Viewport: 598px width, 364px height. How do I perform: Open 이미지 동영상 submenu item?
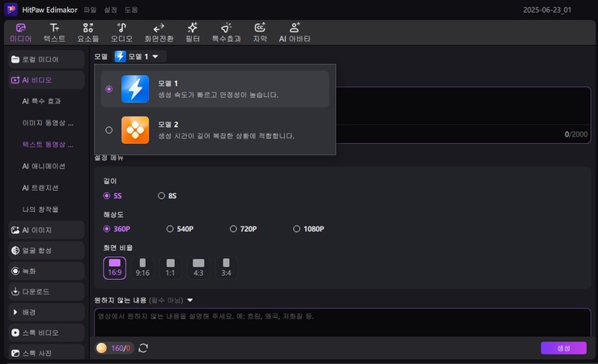48,123
